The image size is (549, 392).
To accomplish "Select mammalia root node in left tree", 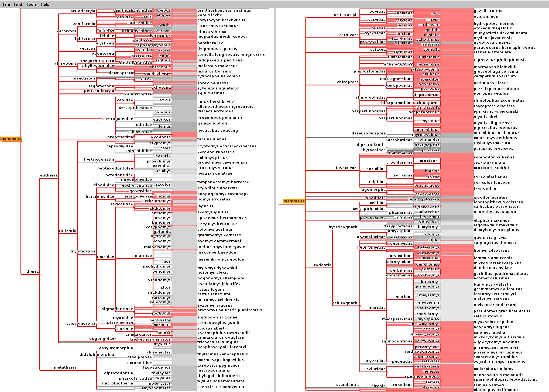I will click(11, 139).
